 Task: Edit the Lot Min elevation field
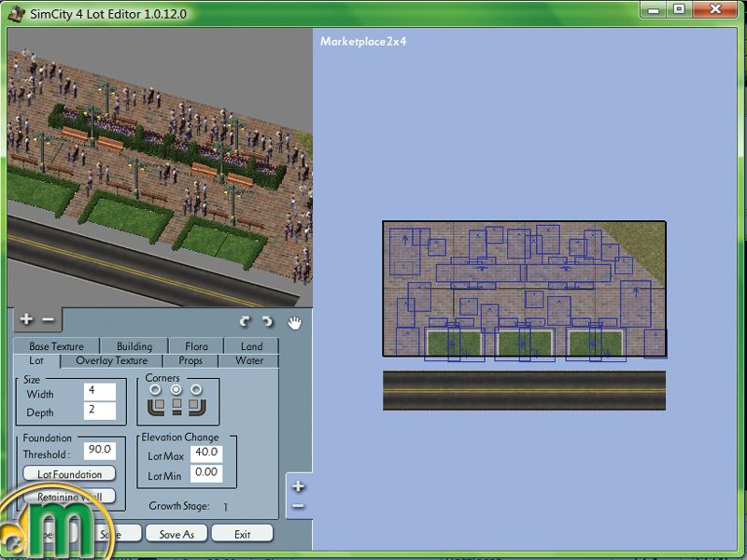point(206,474)
